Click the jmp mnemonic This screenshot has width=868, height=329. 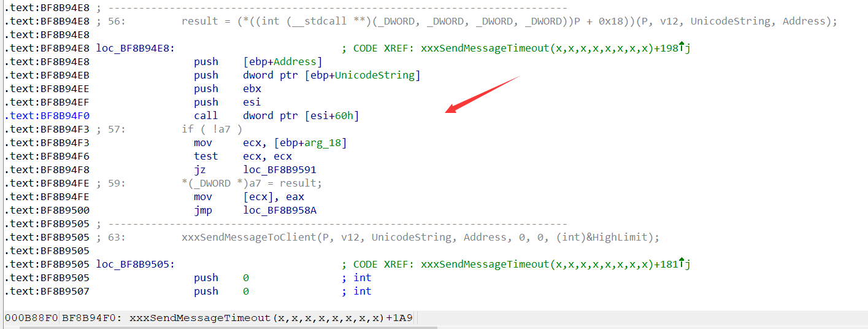pyautogui.click(x=203, y=210)
